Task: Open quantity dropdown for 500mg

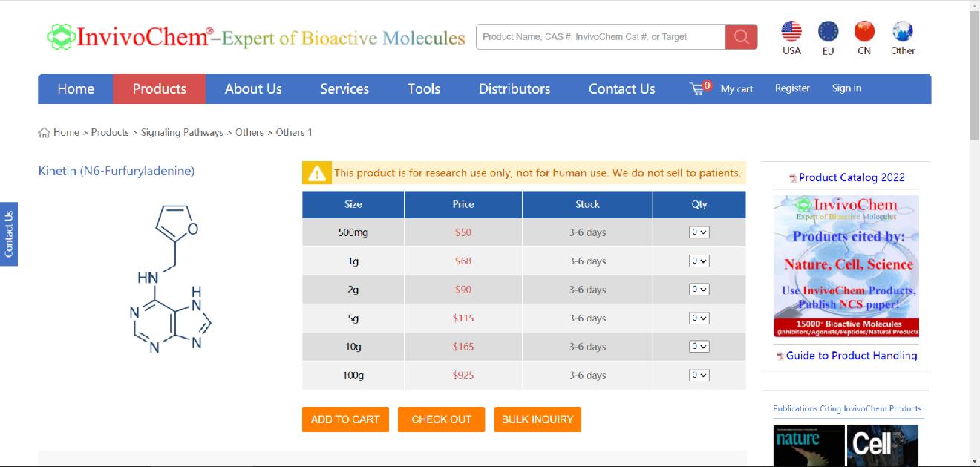Action: point(699,232)
